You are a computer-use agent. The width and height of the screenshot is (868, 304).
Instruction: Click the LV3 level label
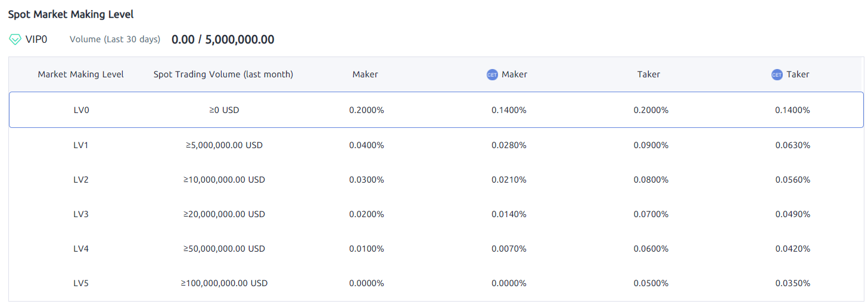(80, 214)
